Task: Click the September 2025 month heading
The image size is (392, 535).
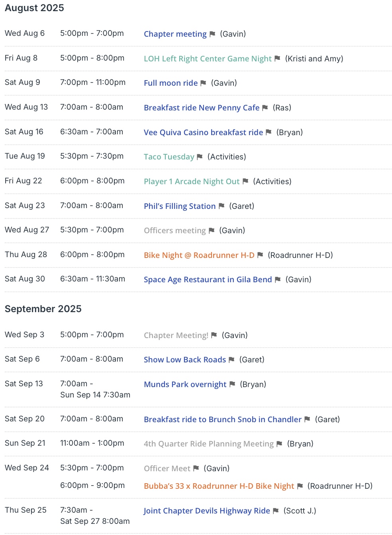Action: pyautogui.click(x=43, y=309)
